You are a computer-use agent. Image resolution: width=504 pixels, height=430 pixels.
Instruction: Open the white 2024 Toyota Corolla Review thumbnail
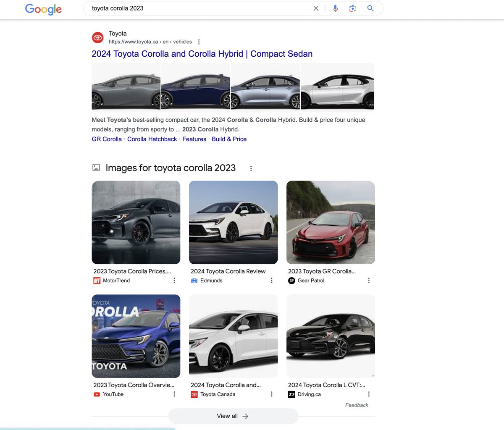pos(233,222)
